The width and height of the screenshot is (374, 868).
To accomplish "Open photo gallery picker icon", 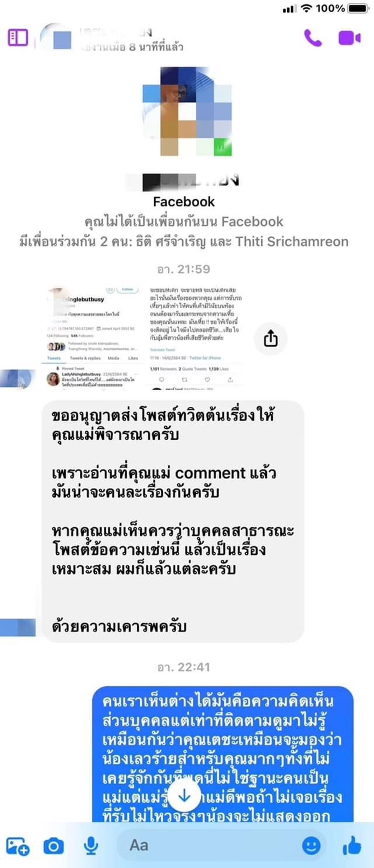I will (18, 846).
